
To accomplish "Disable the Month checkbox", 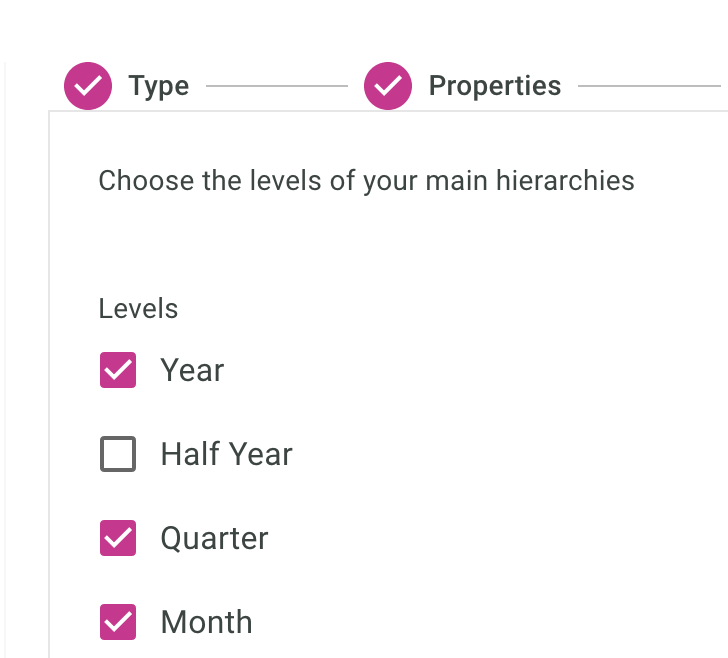I will tap(118, 623).
